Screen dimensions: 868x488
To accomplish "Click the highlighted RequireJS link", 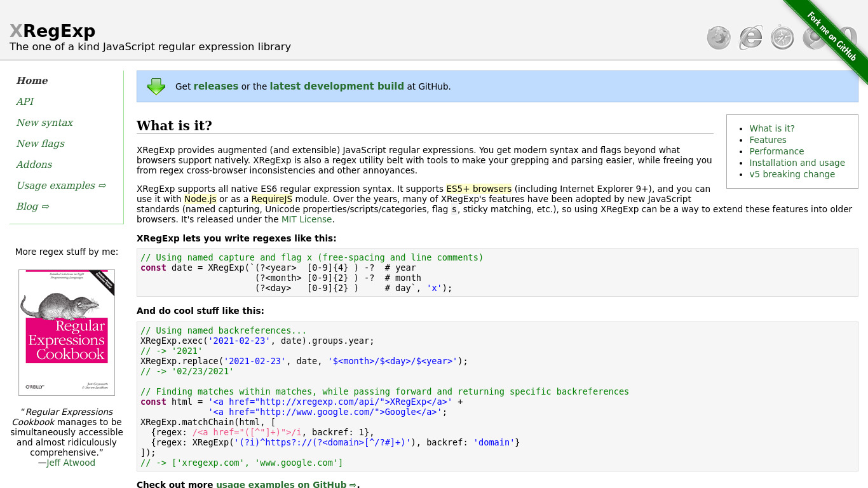I will (x=272, y=199).
